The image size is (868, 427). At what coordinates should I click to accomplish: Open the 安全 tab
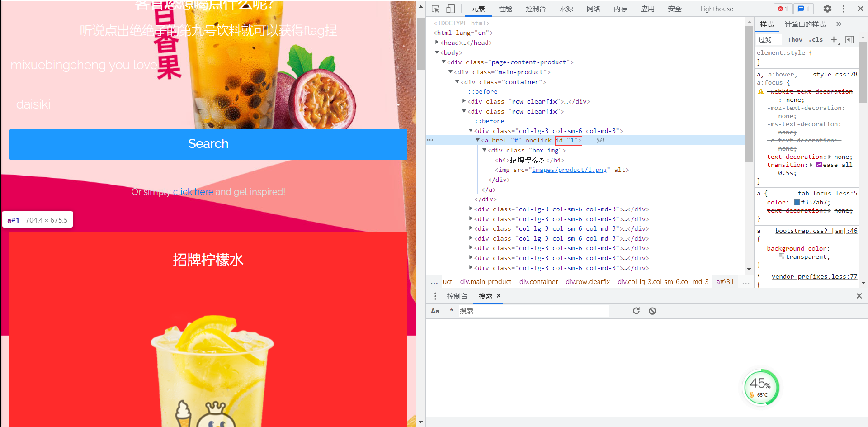pyautogui.click(x=675, y=9)
